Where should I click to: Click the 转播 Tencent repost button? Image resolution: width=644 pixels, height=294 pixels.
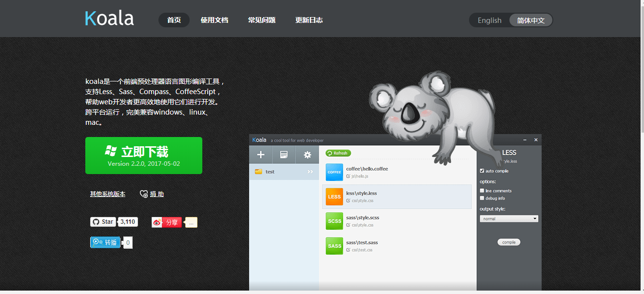tap(105, 242)
